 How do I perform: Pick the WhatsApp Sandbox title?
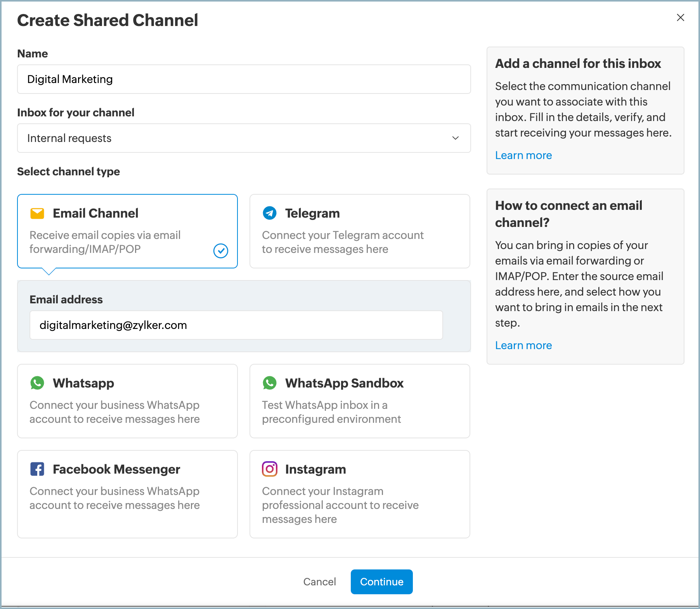coord(344,383)
